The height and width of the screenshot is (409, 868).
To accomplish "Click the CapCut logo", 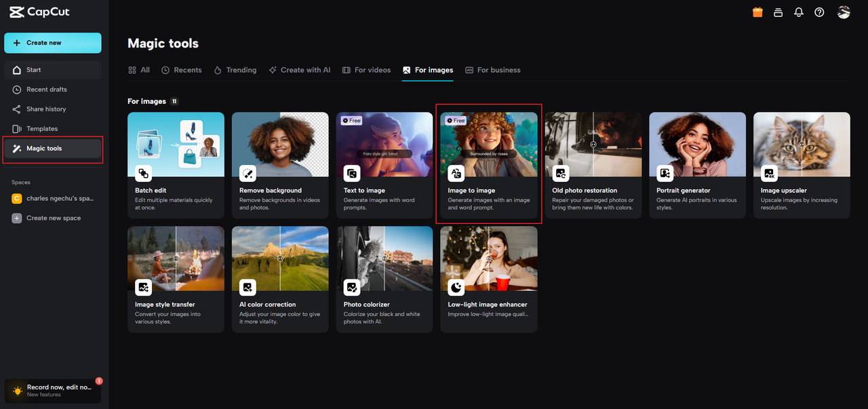I will pyautogui.click(x=39, y=12).
